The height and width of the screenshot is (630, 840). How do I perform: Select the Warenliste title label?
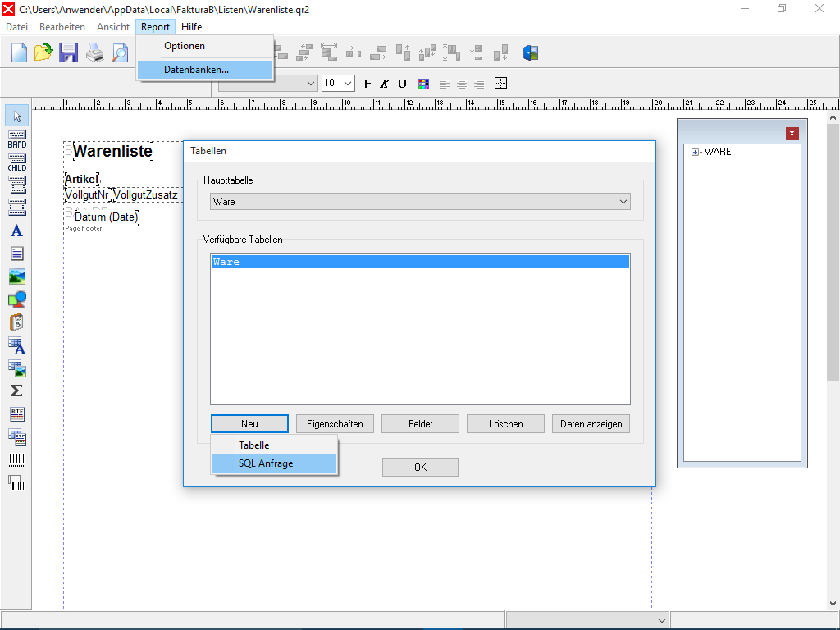click(112, 151)
